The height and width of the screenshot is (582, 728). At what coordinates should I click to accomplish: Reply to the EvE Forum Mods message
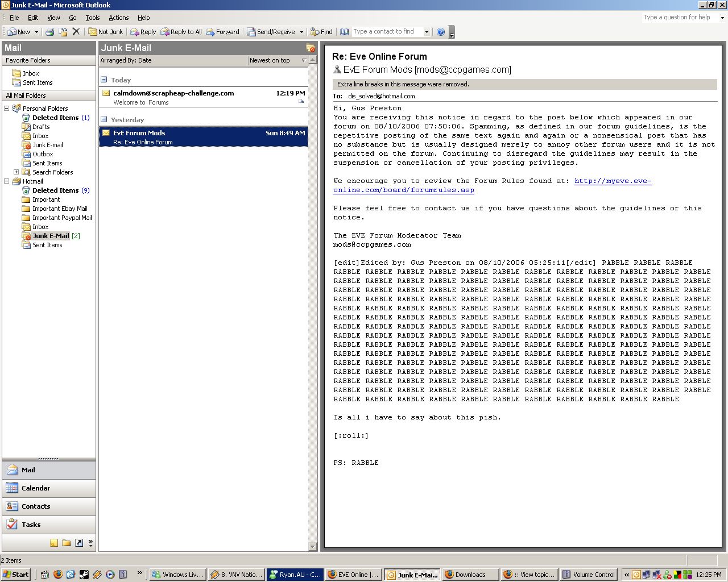coord(143,32)
